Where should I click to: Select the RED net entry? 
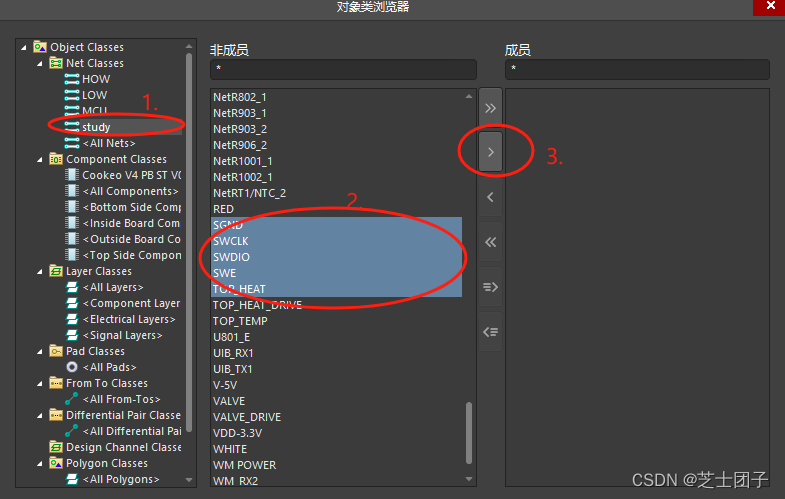[x=223, y=209]
